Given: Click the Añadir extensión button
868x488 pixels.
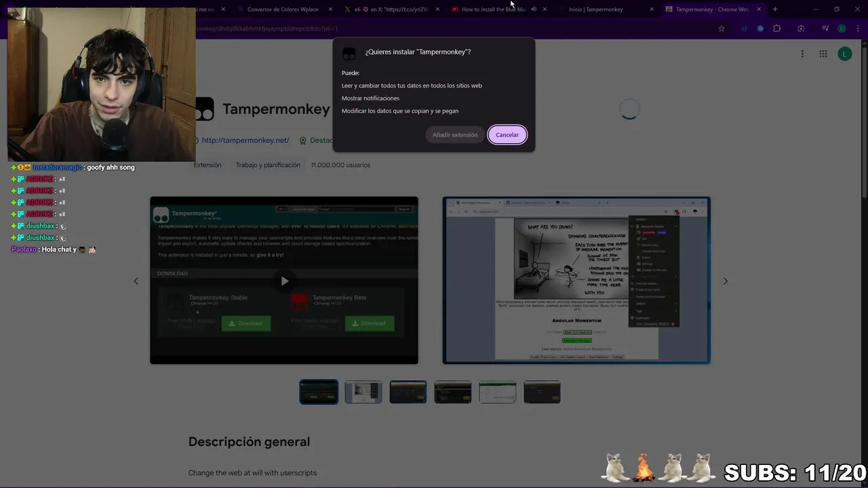Looking at the screenshot, I should click(x=455, y=135).
